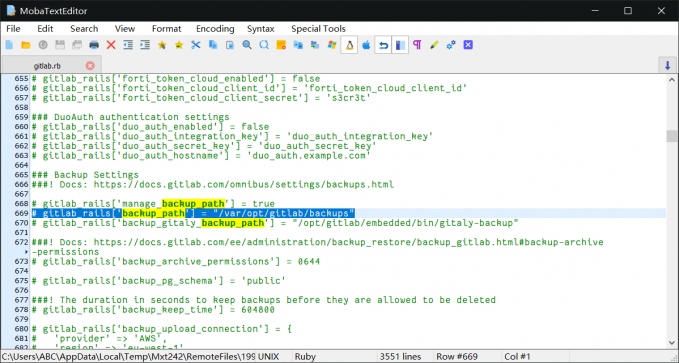The image size is (679, 363).
Task: Click the orange highlight note icon
Action: tap(281, 45)
